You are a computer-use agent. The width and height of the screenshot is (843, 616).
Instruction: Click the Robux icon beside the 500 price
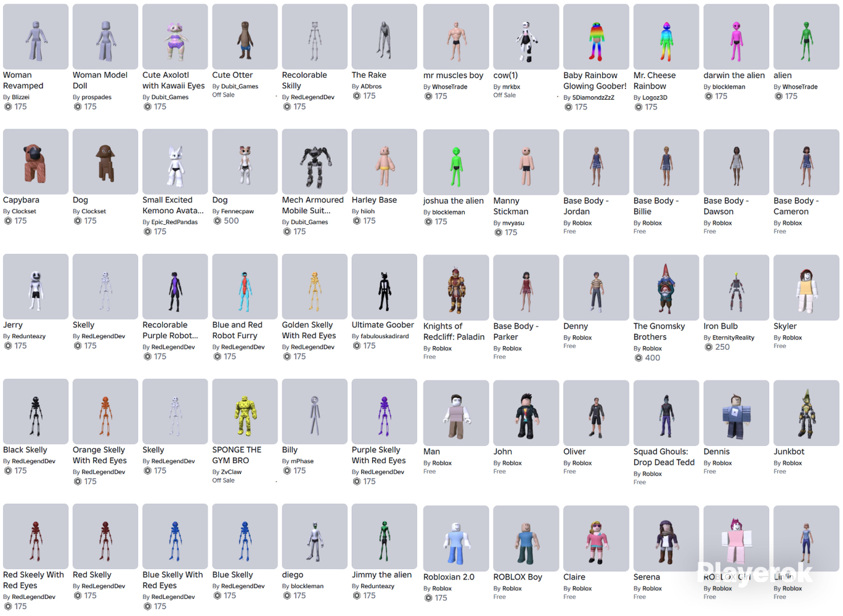217,221
